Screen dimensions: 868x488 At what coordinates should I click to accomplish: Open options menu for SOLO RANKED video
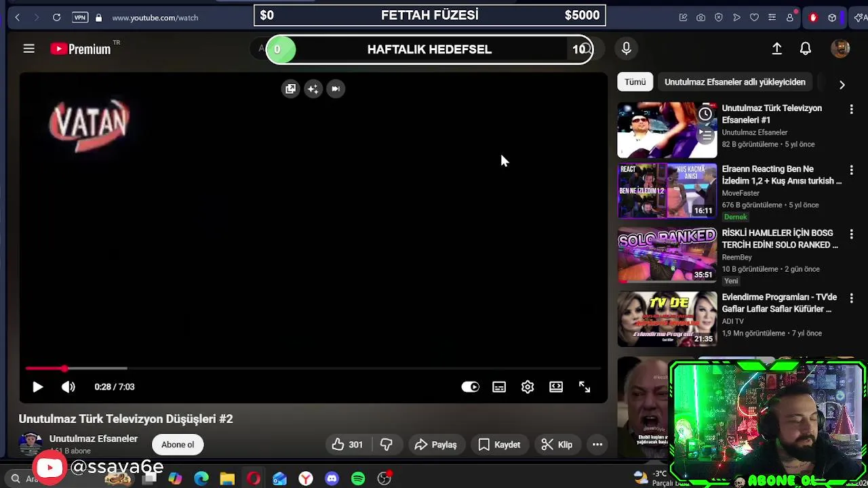point(851,234)
